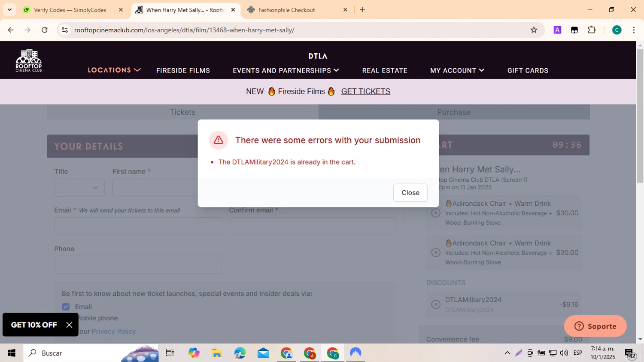Click the Email input field
The image size is (644, 362).
pyautogui.click(x=138, y=226)
